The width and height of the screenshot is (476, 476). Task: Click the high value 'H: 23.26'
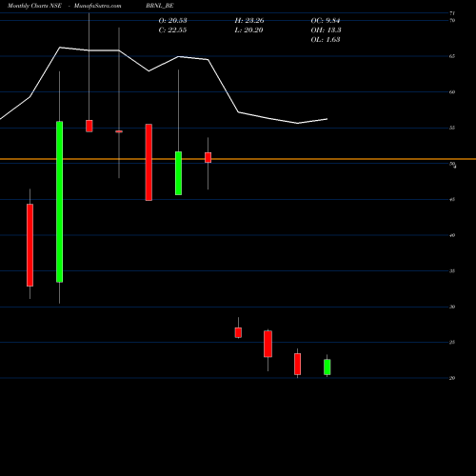(249, 21)
